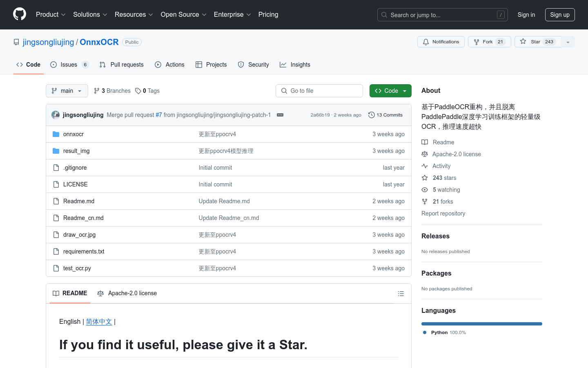The width and height of the screenshot is (588, 368).
Task: Click the eye icon beside 5 watching
Action: [x=425, y=190]
